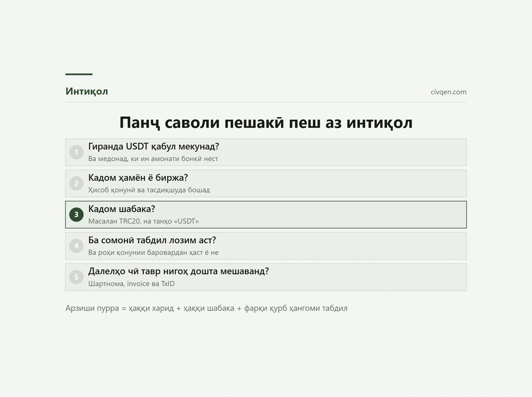Select step number 1 circle
The width and height of the screenshot is (532, 397).
coord(76,152)
